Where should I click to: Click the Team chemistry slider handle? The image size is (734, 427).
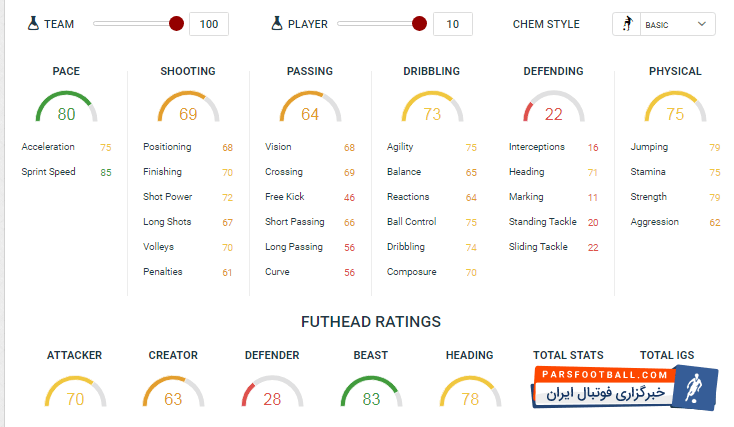[x=177, y=23]
